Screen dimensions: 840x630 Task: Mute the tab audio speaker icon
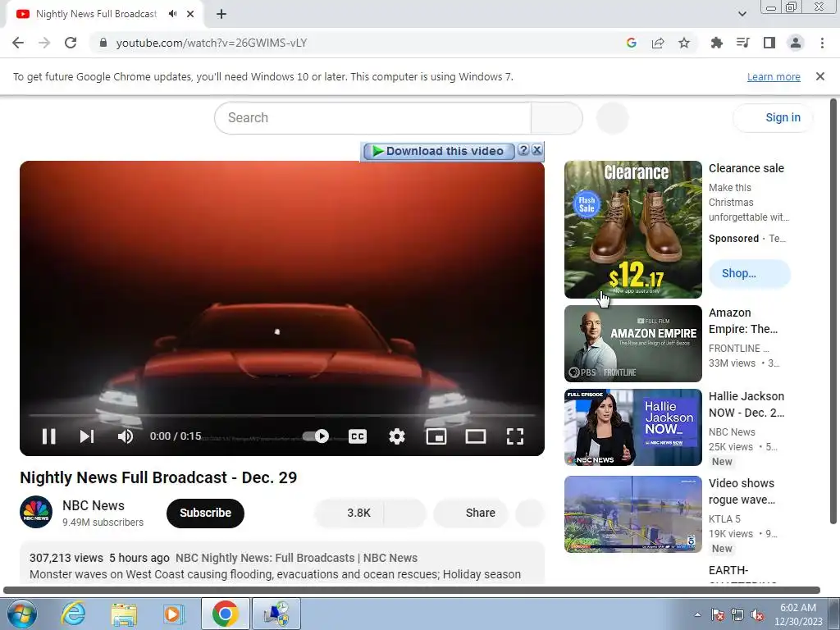pos(172,14)
